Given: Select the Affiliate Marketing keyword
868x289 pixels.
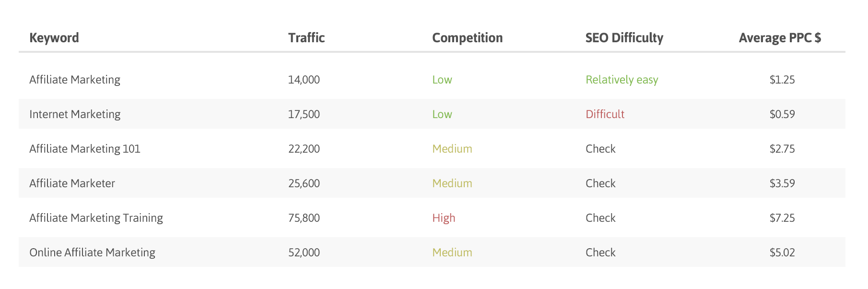Looking at the screenshot, I should (x=75, y=80).
